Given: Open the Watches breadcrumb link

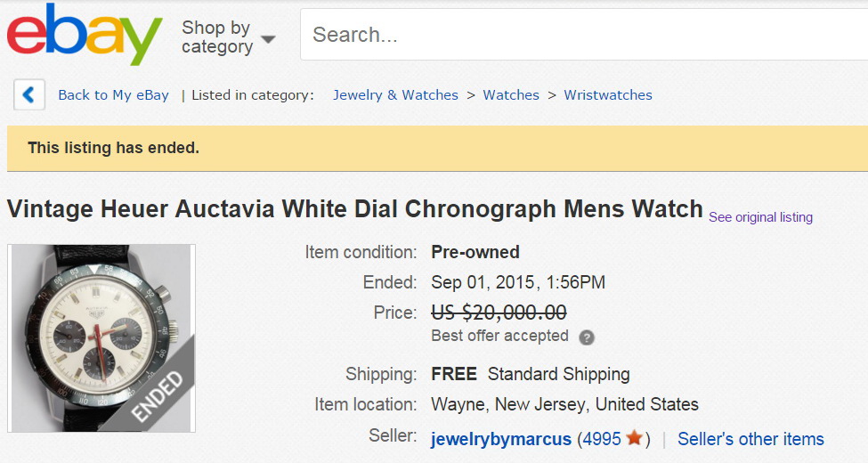Looking at the screenshot, I should tap(511, 95).
